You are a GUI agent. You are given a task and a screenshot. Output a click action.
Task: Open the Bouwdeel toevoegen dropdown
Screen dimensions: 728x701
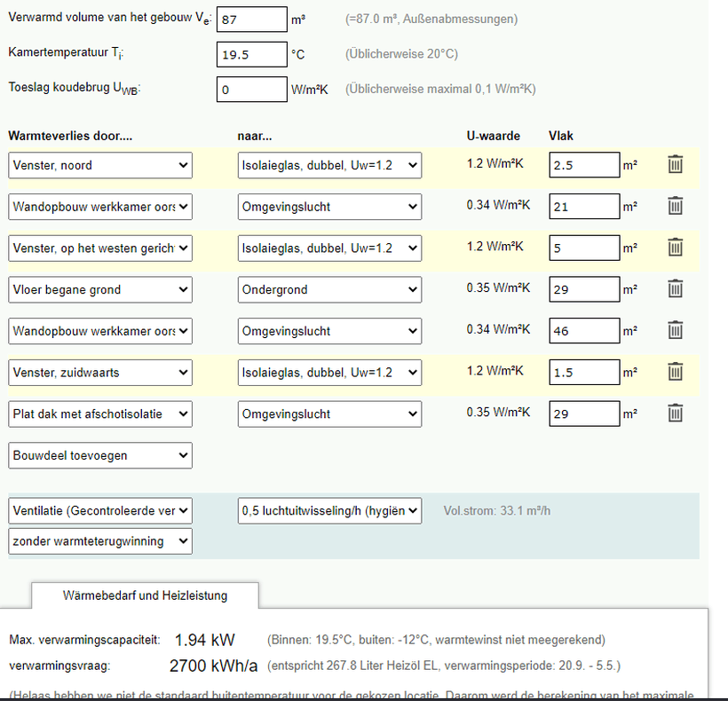tap(100, 455)
